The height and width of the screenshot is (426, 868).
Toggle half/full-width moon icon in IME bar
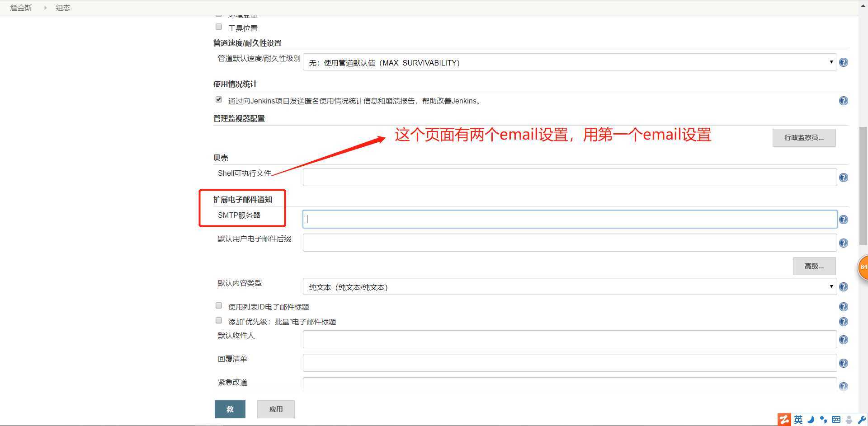pos(811,420)
